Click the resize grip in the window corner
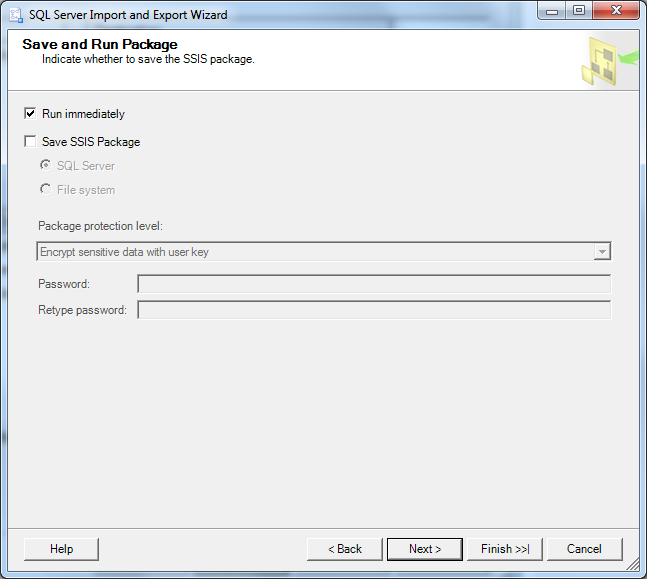The height and width of the screenshot is (579, 647). coord(633,565)
